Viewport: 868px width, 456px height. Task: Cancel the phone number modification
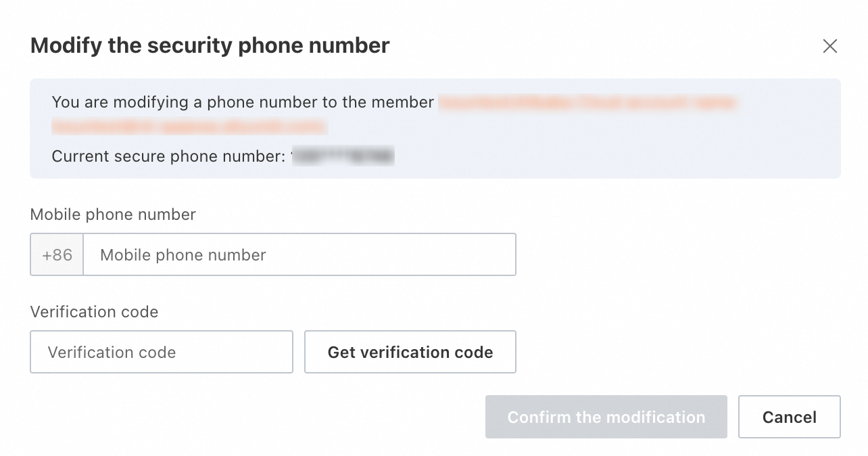[x=789, y=417]
